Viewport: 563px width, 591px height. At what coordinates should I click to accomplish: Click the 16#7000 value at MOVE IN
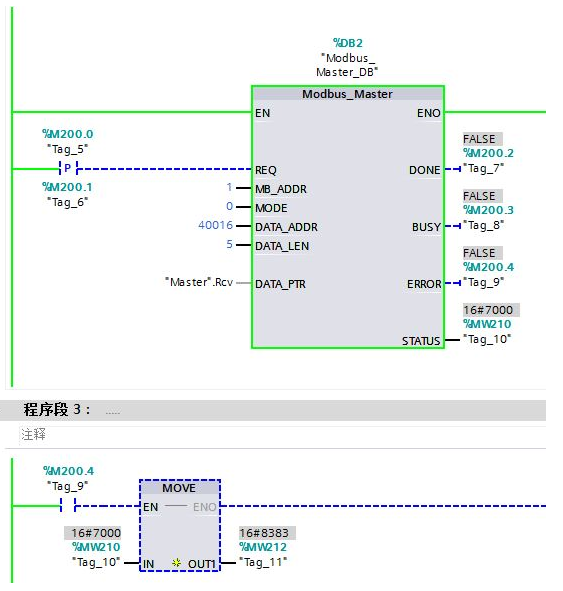tap(93, 533)
